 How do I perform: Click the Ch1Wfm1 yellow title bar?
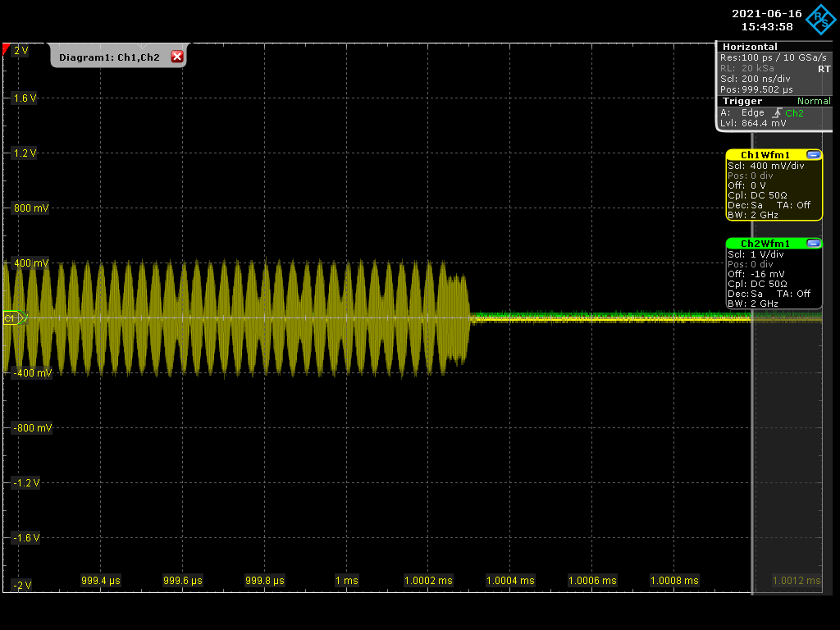765,155
